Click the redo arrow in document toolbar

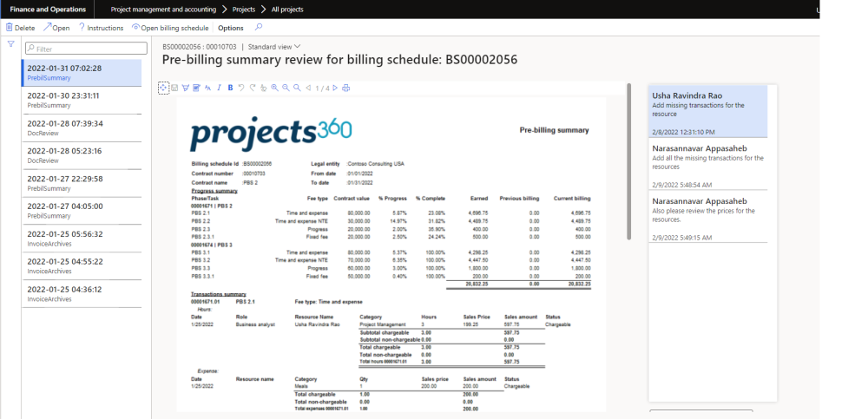(x=253, y=88)
